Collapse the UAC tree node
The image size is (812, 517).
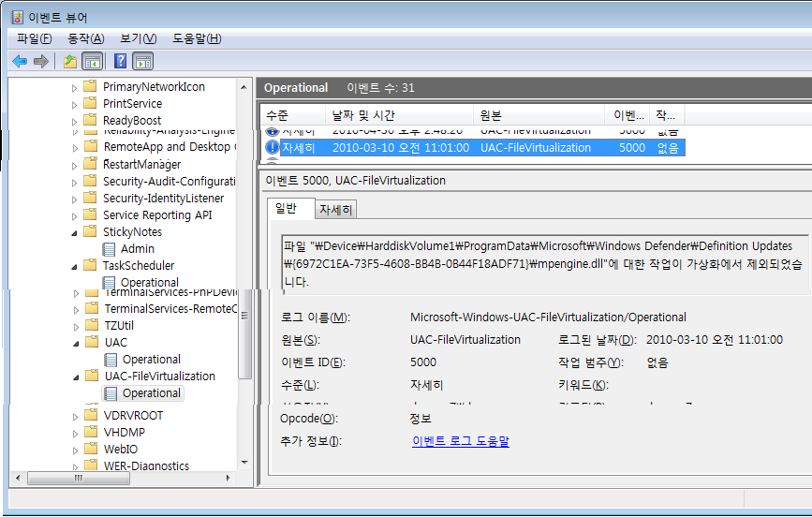76,344
